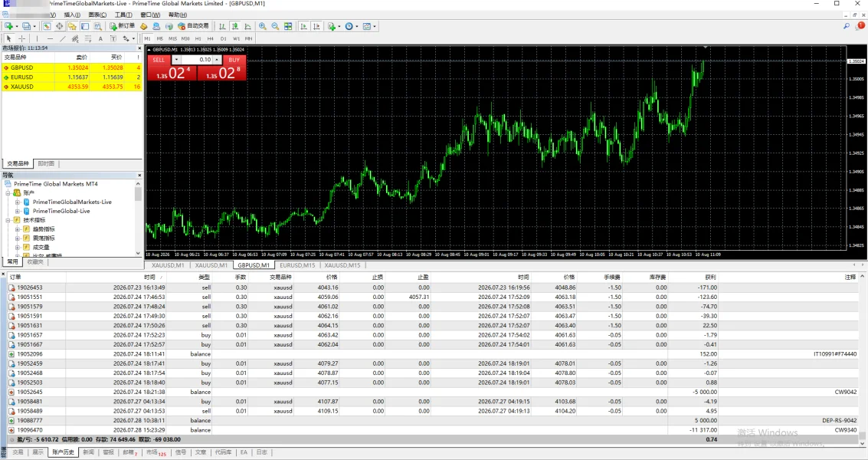Image resolution: width=868 pixels, height=460 pixels.
Task: Open the EURUSD,M15 chart tab
Action: tap(297, 265)
